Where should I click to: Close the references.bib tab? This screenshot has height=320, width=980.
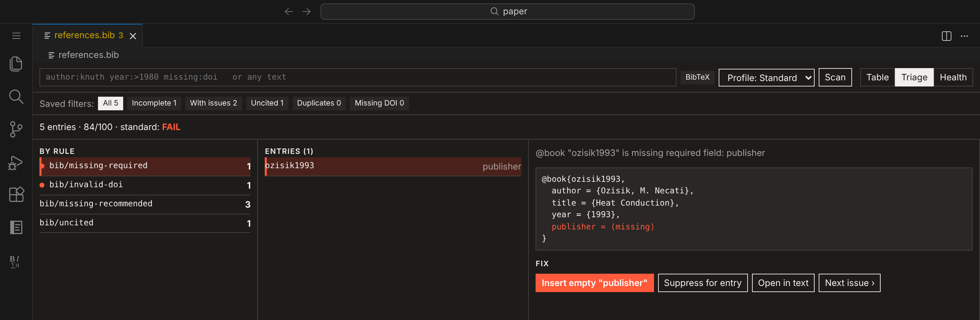coord(133,36)
